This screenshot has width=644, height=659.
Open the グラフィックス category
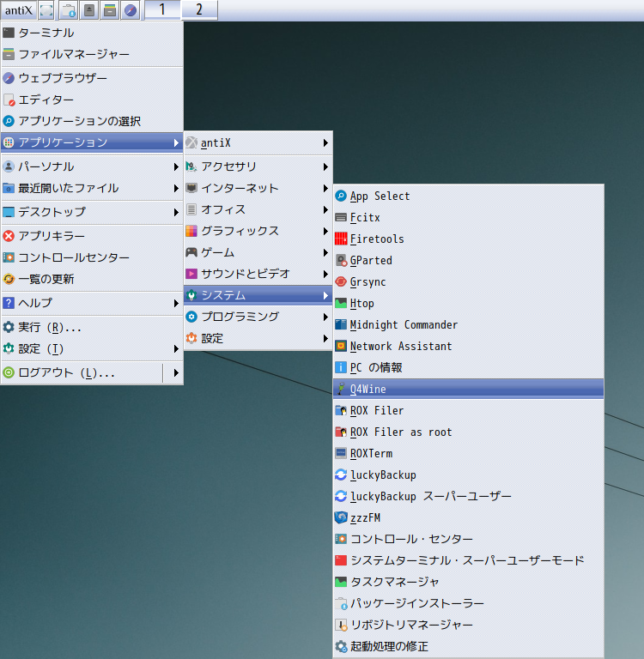[258, 231]
